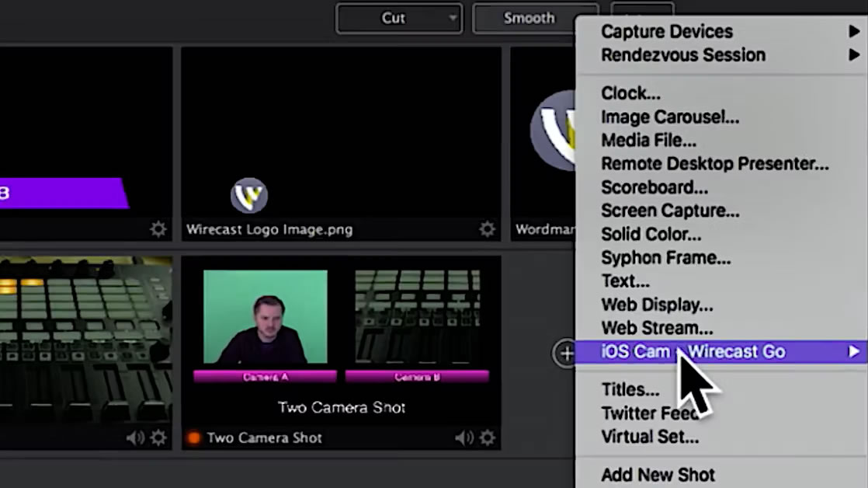Screen dimensions: 868x488
Task: Open gear settings on the purple banner shot
Action: click(x=158, y=228)
